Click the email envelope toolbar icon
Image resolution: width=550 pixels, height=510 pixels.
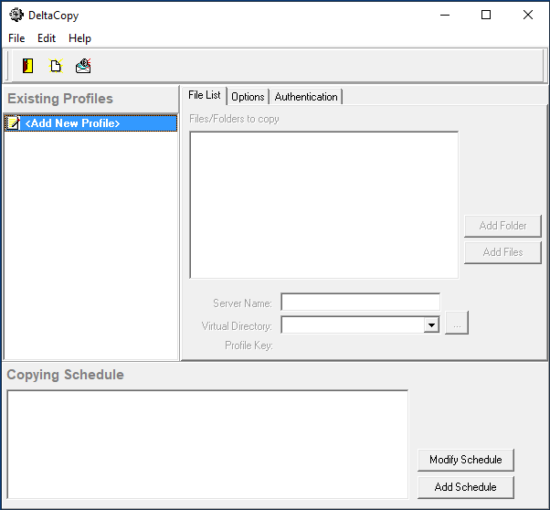click(x=83, y=66)
